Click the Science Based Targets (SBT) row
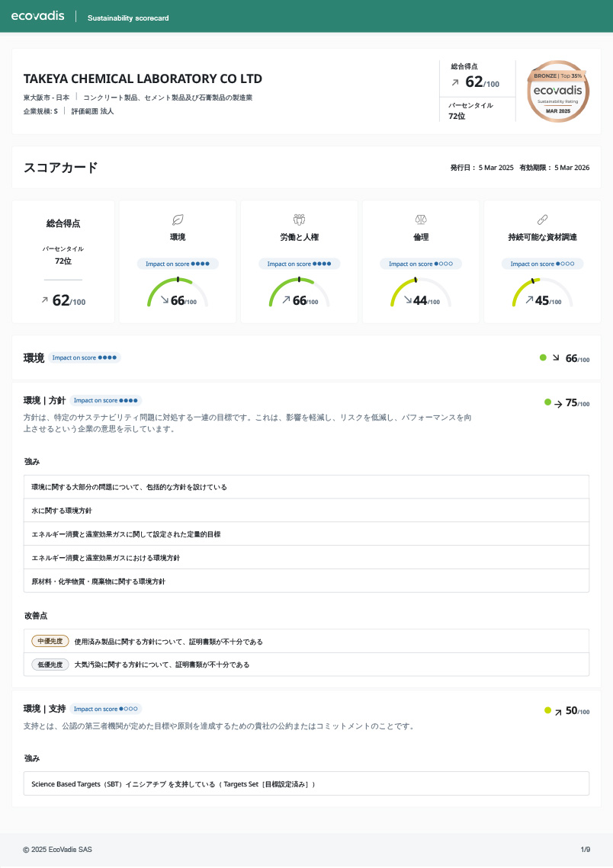 306,784
